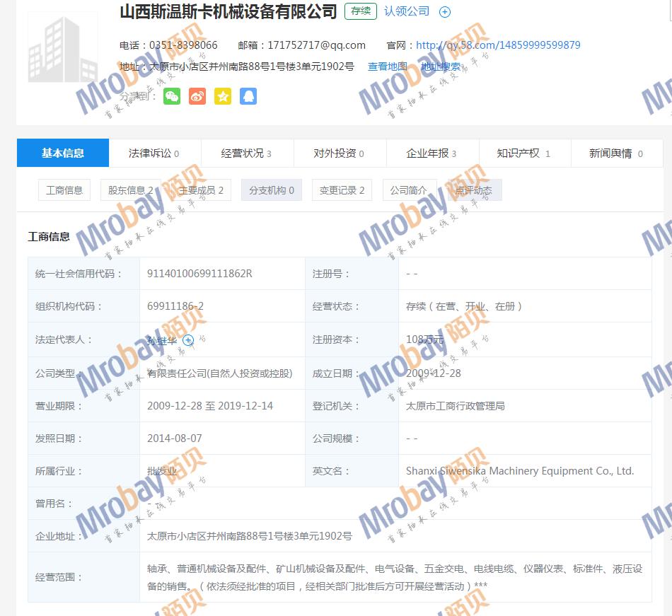Click the 公司简介 sub-navigation button

[409, 190]
